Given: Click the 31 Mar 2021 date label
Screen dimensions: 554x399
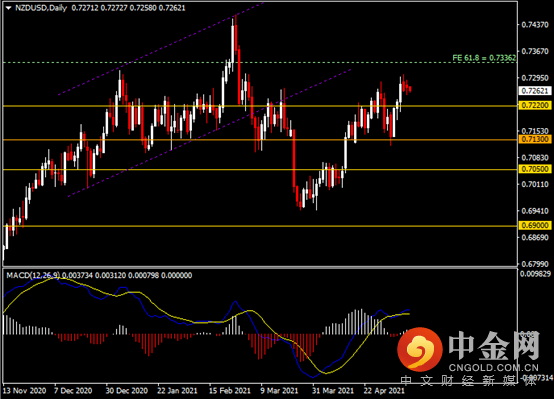Looking at the screenshot, I should tap(333, 391).
